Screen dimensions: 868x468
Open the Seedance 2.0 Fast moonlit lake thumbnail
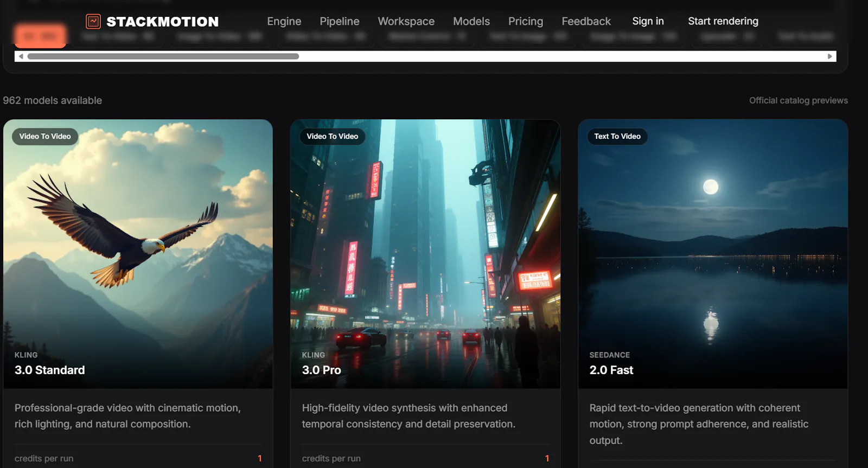[x=713, y=254]
